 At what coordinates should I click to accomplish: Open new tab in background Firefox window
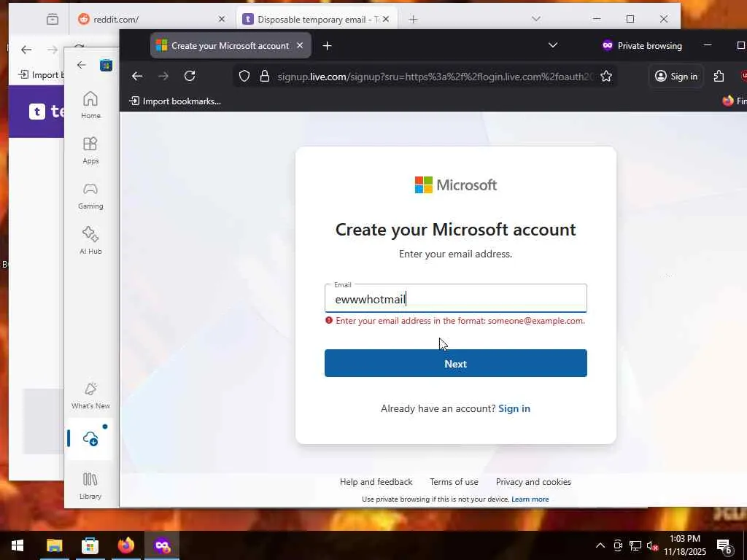pyautogui.click(x=413, y=19)
